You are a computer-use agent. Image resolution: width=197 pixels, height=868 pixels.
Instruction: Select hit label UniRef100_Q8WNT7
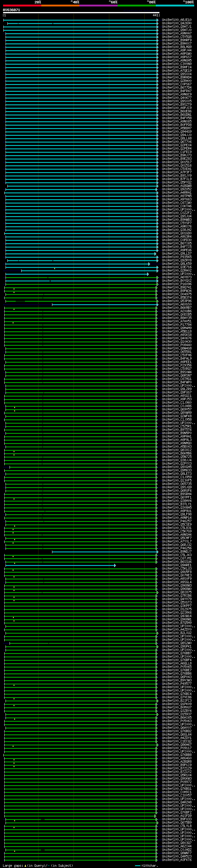coord(177,853)
